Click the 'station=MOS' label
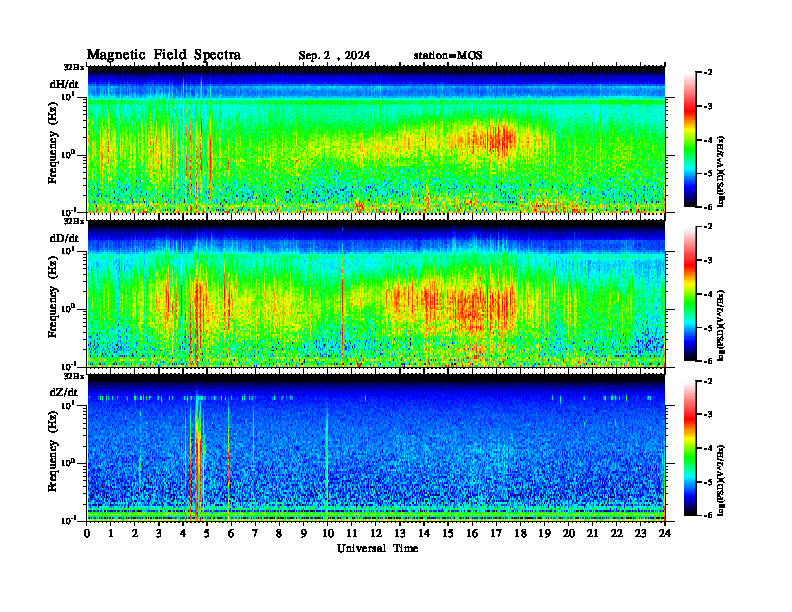The width and height of the screenshot is (792, 612). [448, 56]
